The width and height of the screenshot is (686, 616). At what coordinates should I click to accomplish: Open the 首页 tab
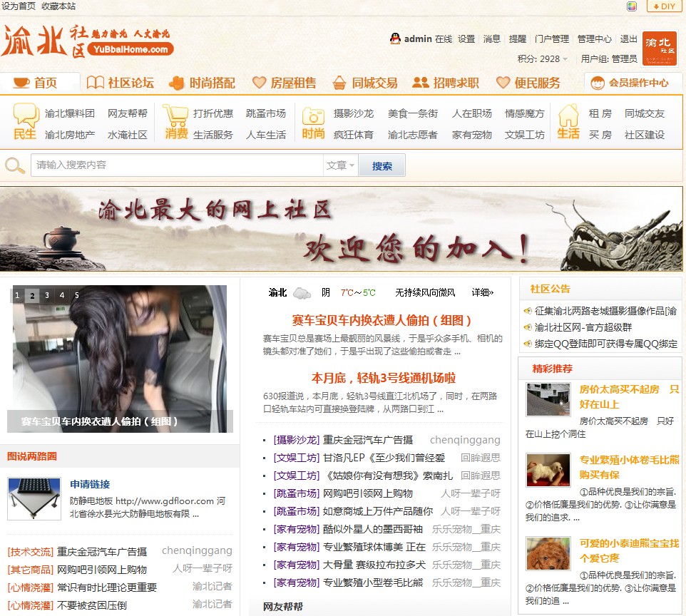click(40, 83)
